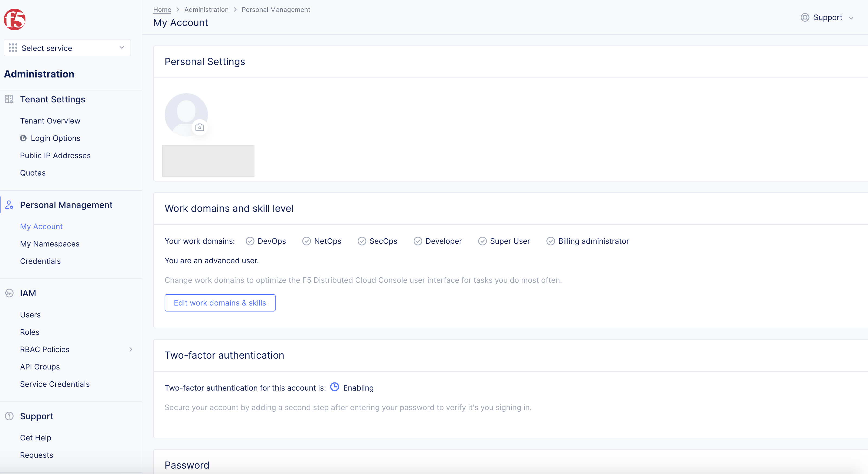Open the Select service dropdown
This screenshot has height=474, width=868.
[x=67, y=47]
